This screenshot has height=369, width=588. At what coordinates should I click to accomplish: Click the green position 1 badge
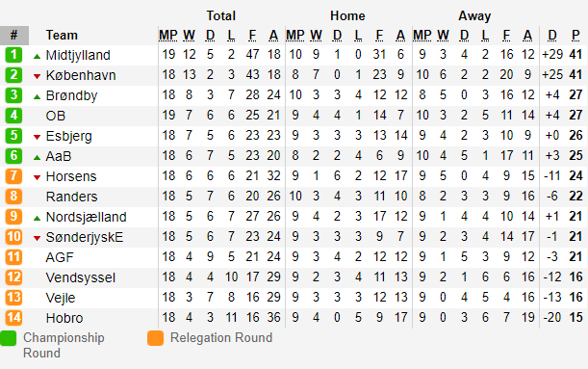pyautogui.click(x=13, y=55)
